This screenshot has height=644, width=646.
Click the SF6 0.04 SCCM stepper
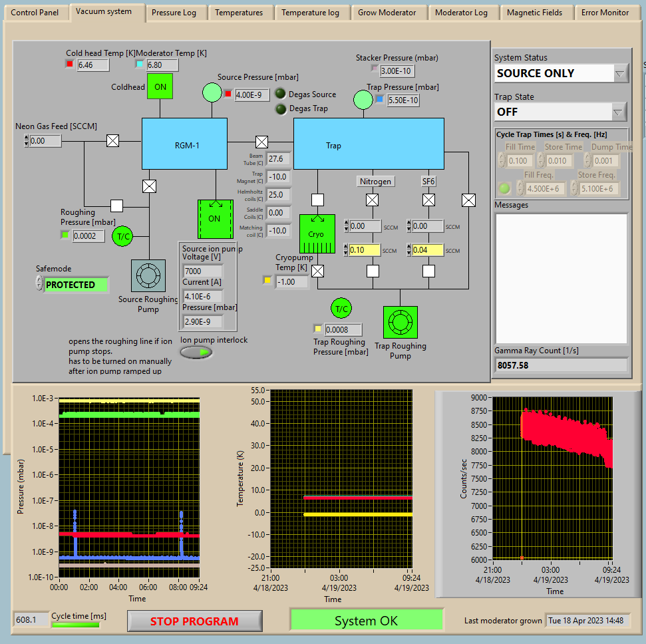tap(409, 249)
